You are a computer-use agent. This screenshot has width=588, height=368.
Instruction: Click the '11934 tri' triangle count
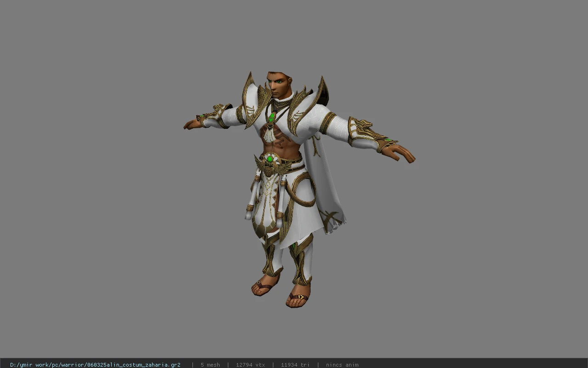[295, 365]
